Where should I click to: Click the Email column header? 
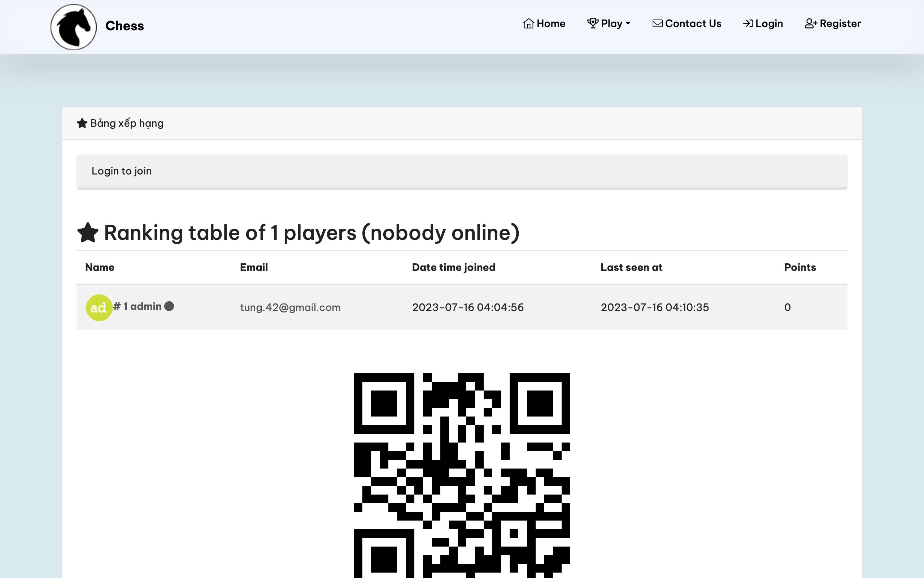tap(254, 267)
